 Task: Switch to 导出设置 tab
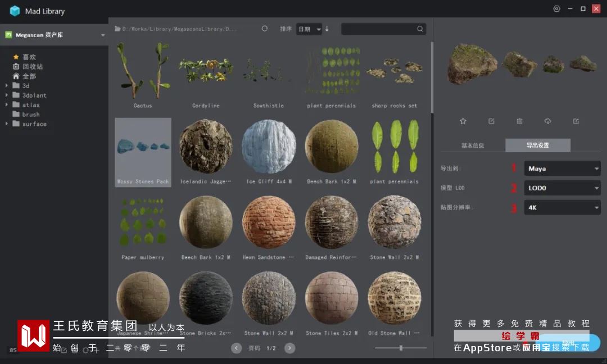point(538,145)
